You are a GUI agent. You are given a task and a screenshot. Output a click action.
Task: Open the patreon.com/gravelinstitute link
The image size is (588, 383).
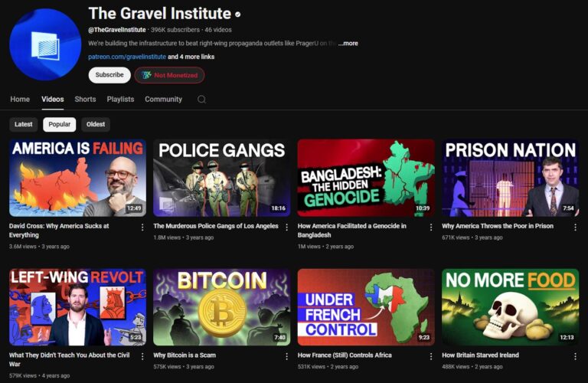(127, 57)
